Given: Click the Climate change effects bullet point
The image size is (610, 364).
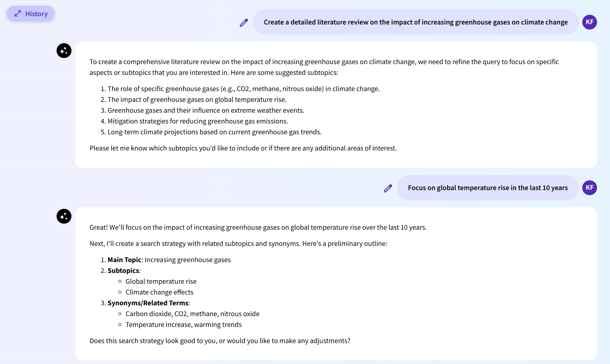Looking at the screenshot, I should pos(159,292).
